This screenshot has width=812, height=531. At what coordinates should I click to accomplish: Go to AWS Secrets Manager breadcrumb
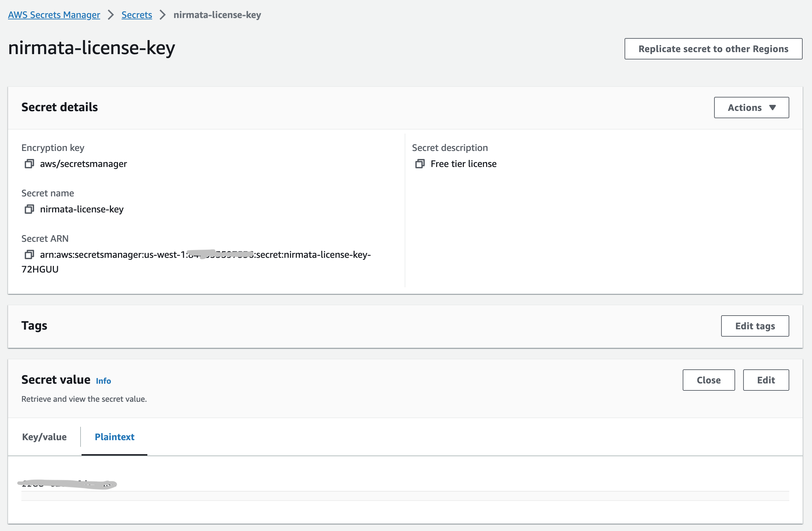click(x=54, y=15)
